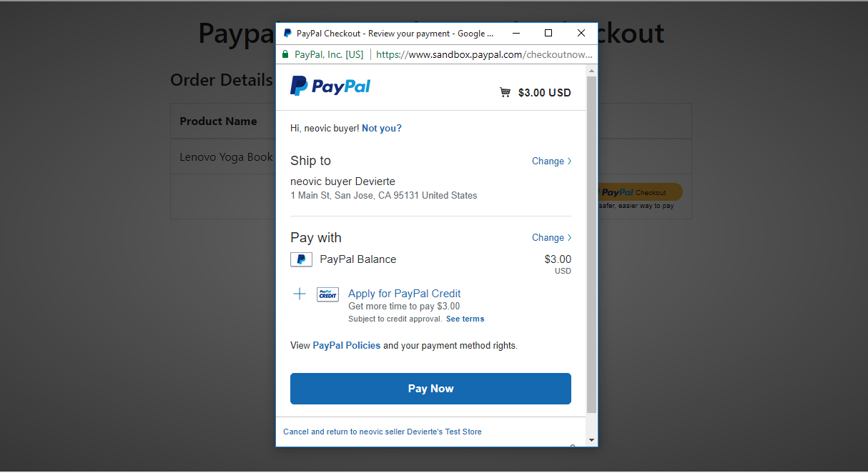
Task: Click the green secure padlock icon
Action: [285, 54]
